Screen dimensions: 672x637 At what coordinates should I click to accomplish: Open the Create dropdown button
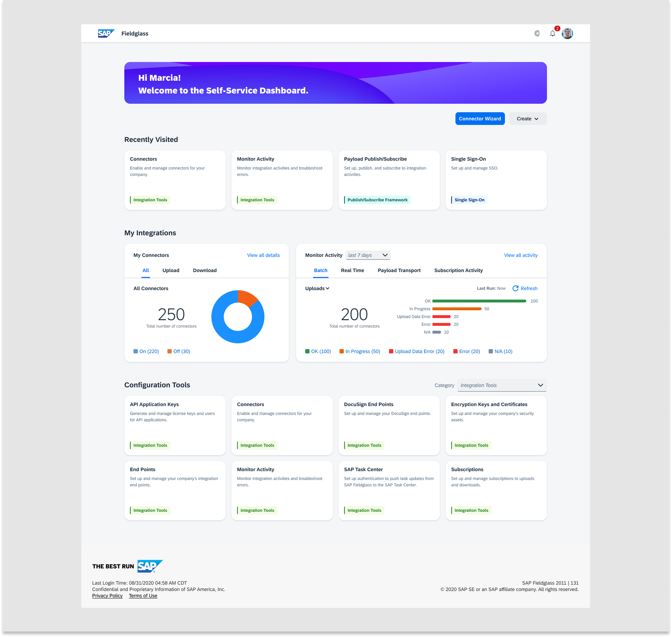coord(528,119)
